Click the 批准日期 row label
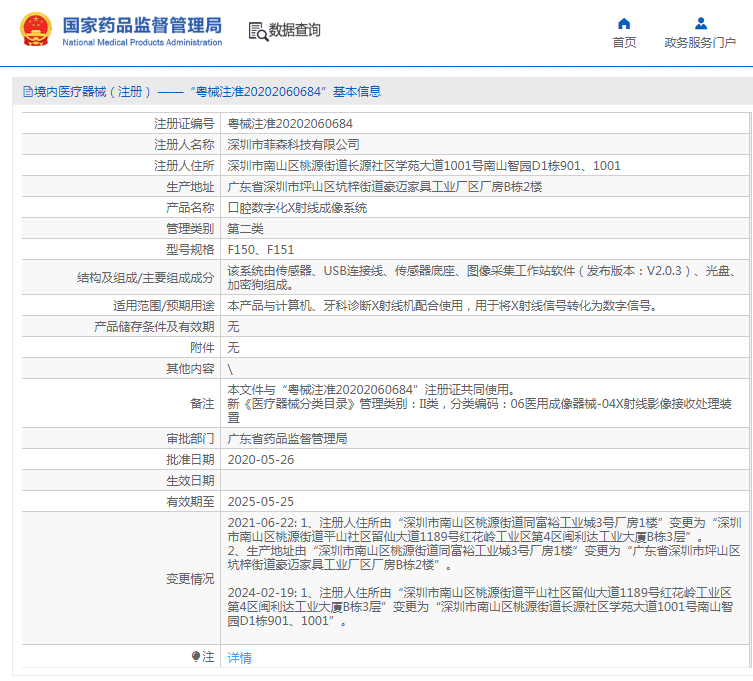The image size is (753, 681). point(190,460)
